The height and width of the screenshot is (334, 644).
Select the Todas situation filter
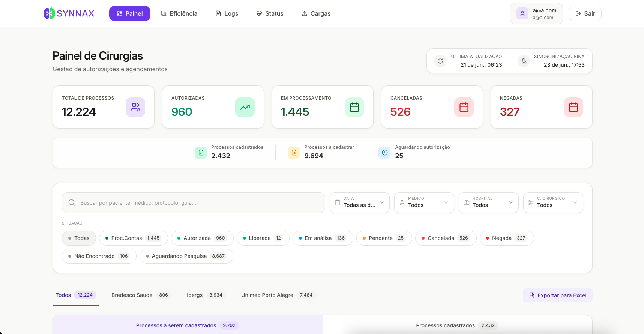(79, 238)
